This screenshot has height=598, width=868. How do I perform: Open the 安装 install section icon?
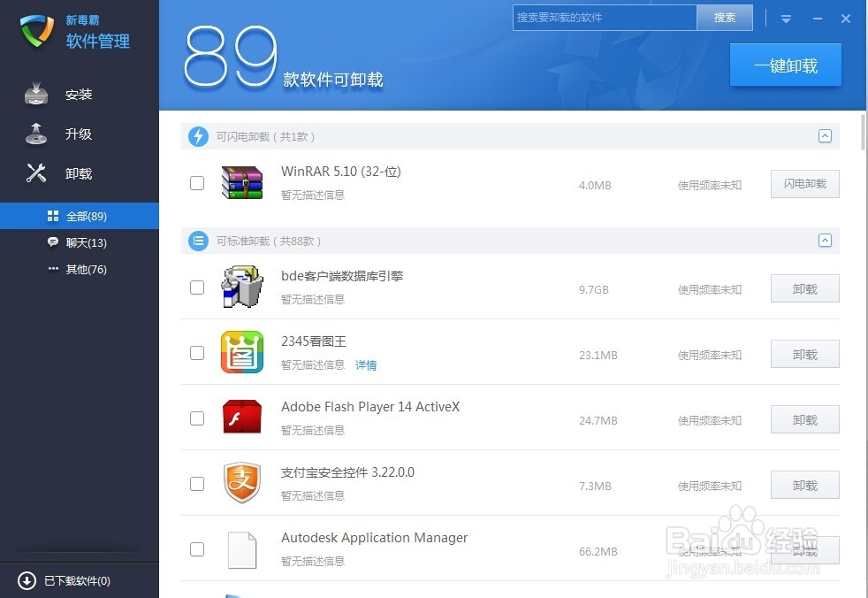pyautogui.click(x=36, y=95)
